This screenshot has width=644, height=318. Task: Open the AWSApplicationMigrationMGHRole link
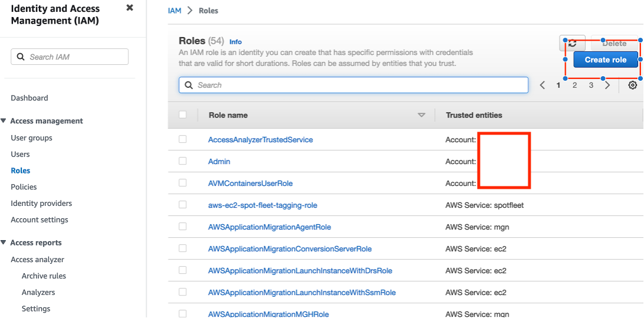coord(269,314)
